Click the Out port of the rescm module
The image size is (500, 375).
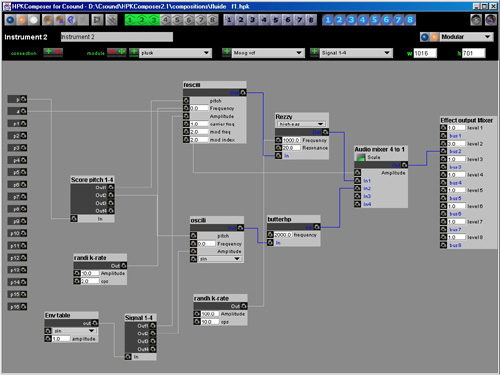tap(243, 93)
